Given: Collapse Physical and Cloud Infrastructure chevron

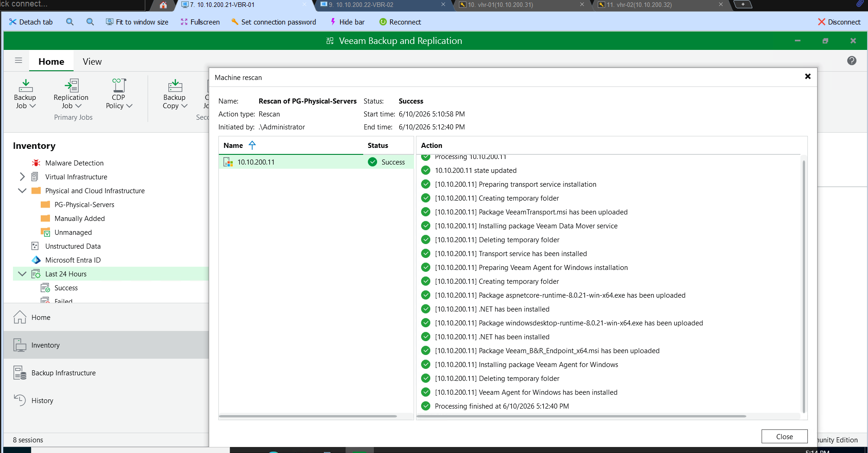Looking at the screenshot, I should coord(22,190).
